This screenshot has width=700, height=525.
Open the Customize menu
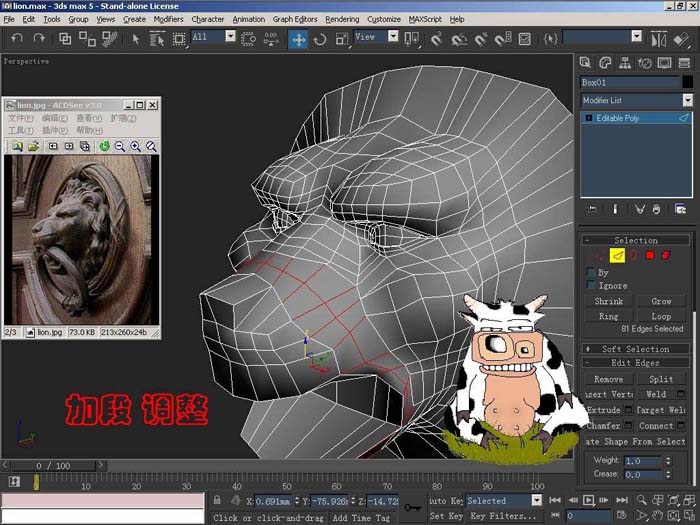click(x=384, y=19)
